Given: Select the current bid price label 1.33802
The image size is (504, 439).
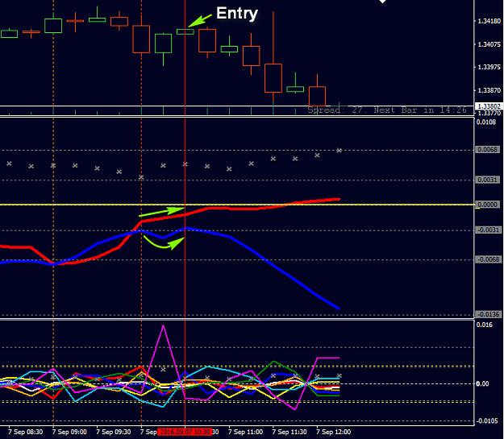Looking at the screenshot, I should [489, 106].
